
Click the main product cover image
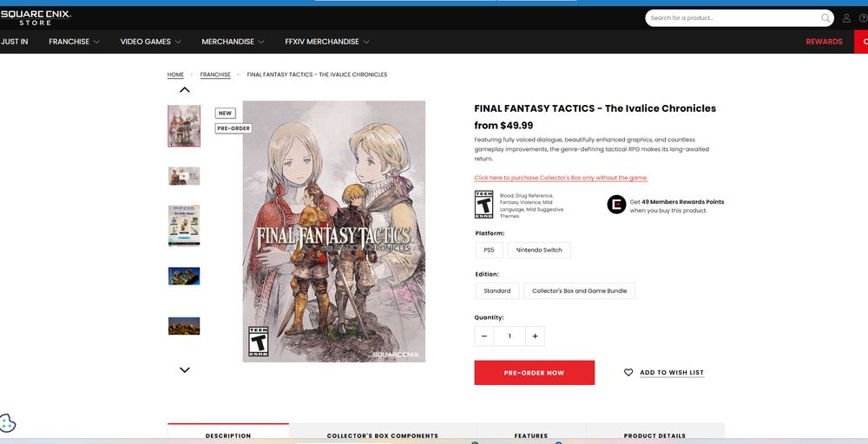pos(334,232)
